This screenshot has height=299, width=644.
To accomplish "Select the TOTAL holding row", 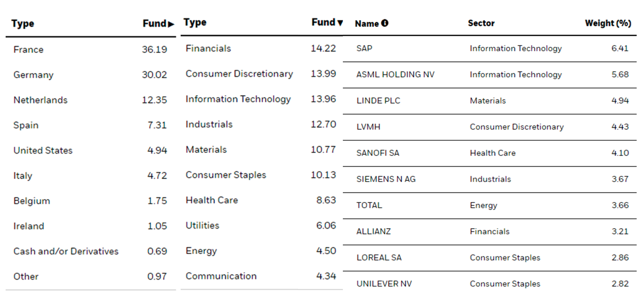I will tap(369, 205).
